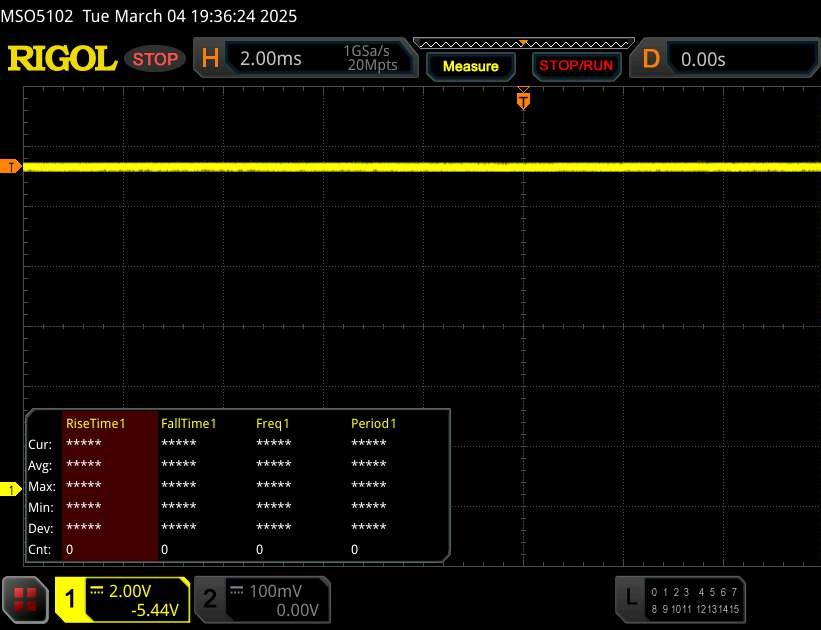Click Period1 count value 0
This screenshot has width=821, height=630.
pos(354,549)
